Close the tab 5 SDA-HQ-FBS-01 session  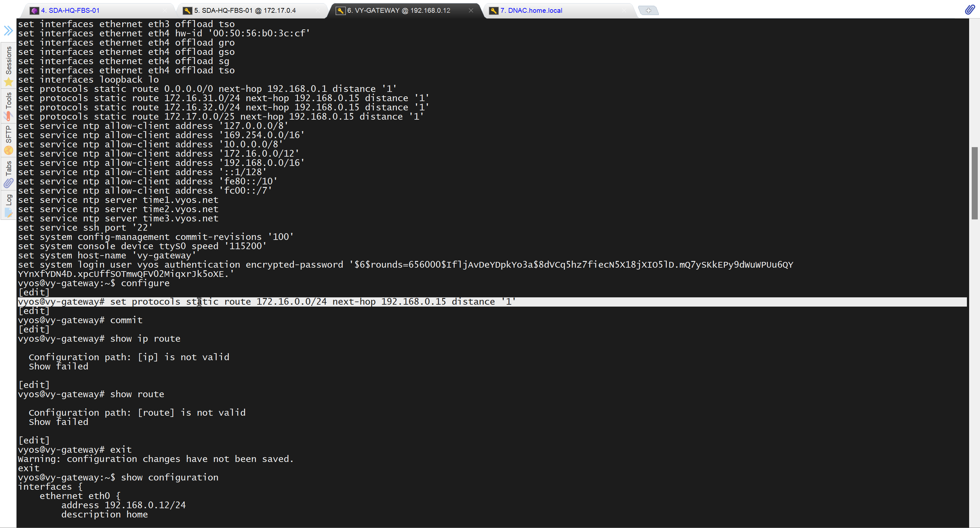click(318, 11)
